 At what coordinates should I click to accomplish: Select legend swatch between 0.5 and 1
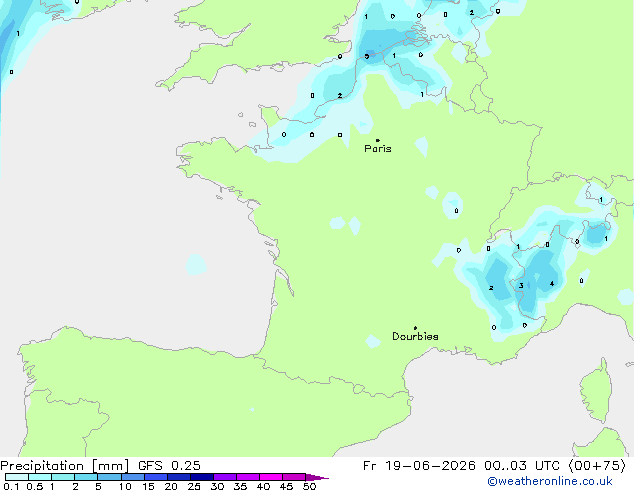[x=40, y=477]
